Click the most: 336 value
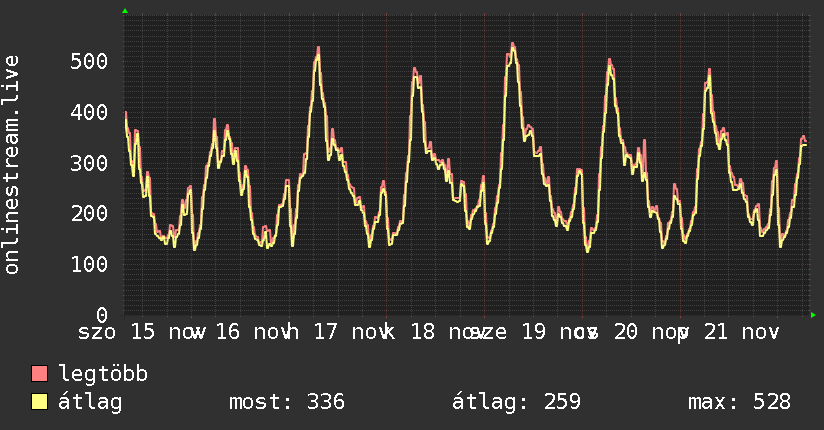Image resolution: width=824 pixels, height=430 pixels. (286, 402)
